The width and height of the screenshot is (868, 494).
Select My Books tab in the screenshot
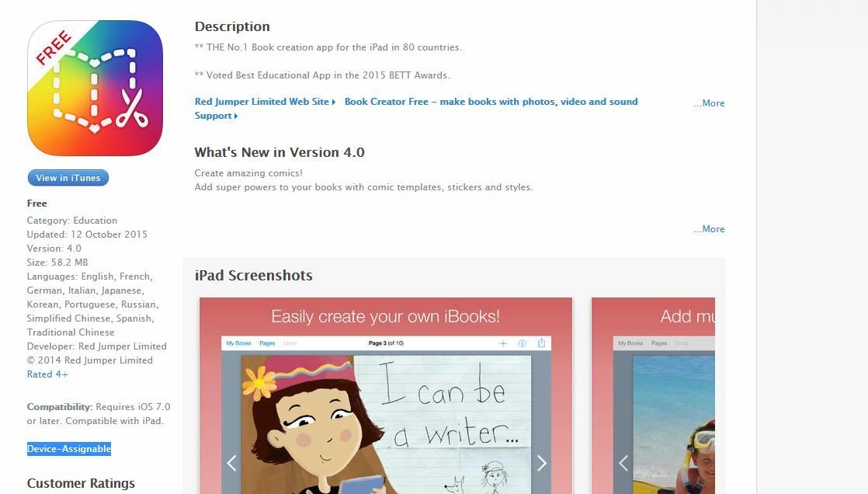238,343
